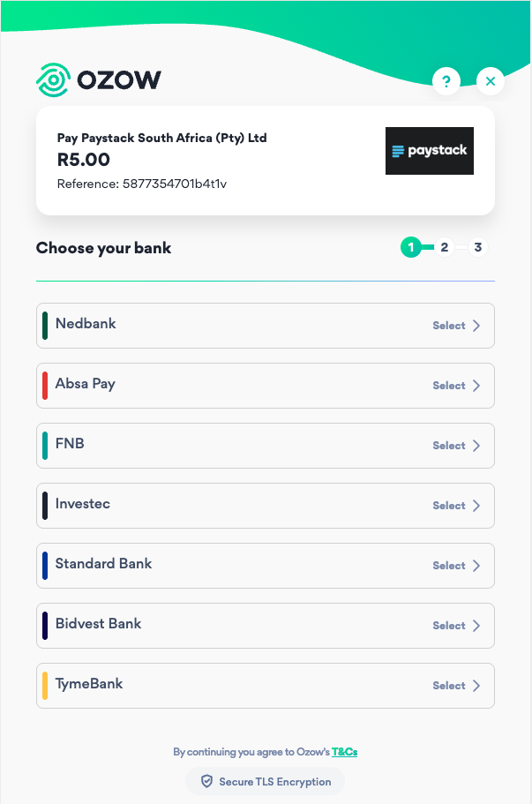
Task: Click the Select label for Bidvest Bank
Action: (x=448, y=626)
